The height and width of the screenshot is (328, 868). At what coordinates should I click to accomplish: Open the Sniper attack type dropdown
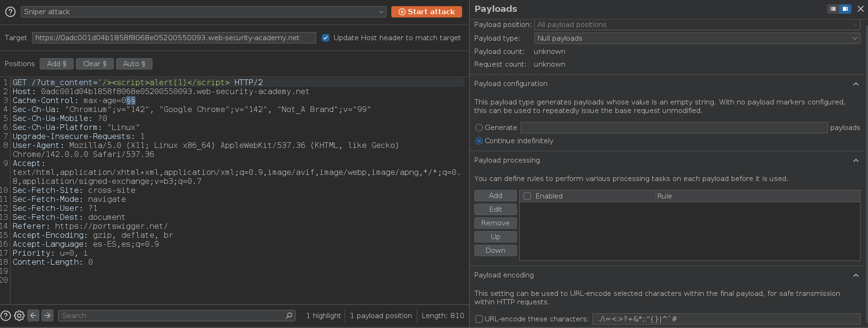coord(203,12)
